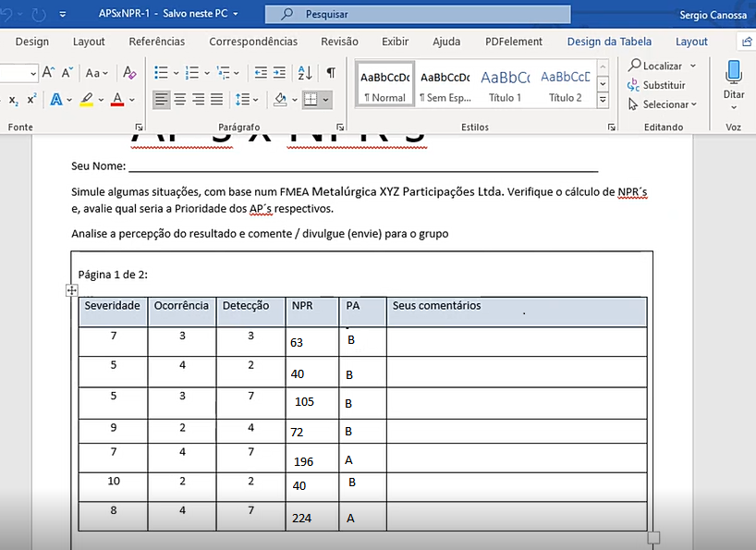Toggle subscript formatting
756x550 pixels.
pos(14,100)
